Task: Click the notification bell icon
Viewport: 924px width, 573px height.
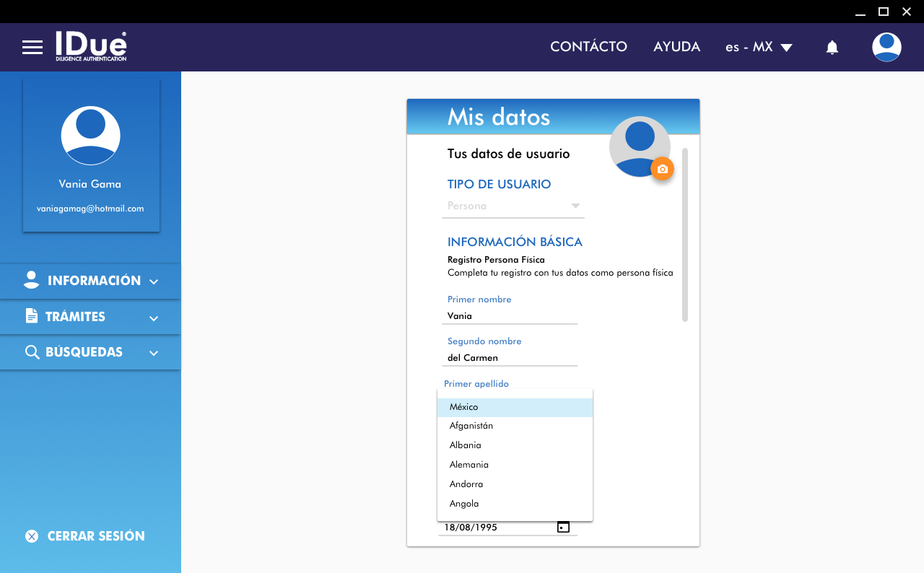Action: point(832,48)
